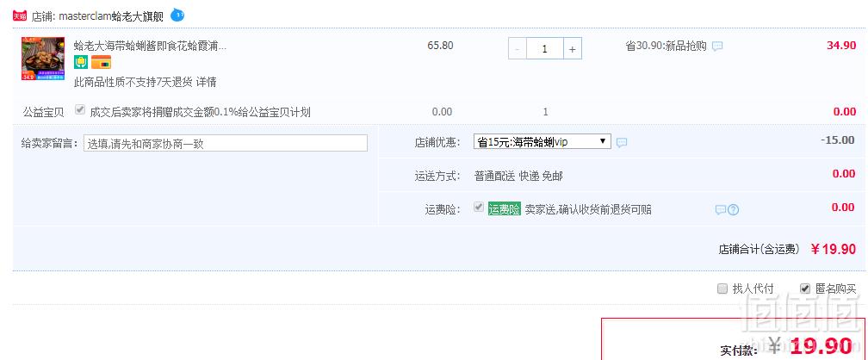Viewport: 868px width, 360px height.
Task: Click the 省30.90:新品抢购 promotion text
Action: pos(666,46)
